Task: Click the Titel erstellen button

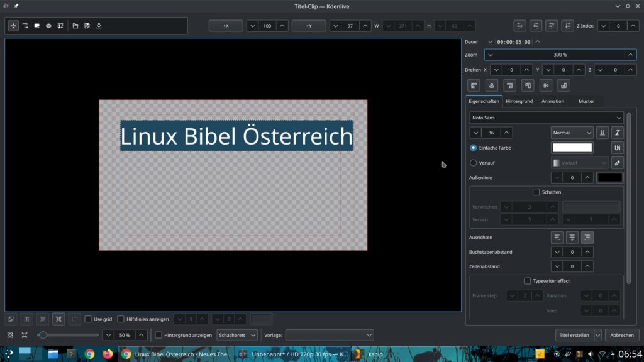Action: click(575, 336)
